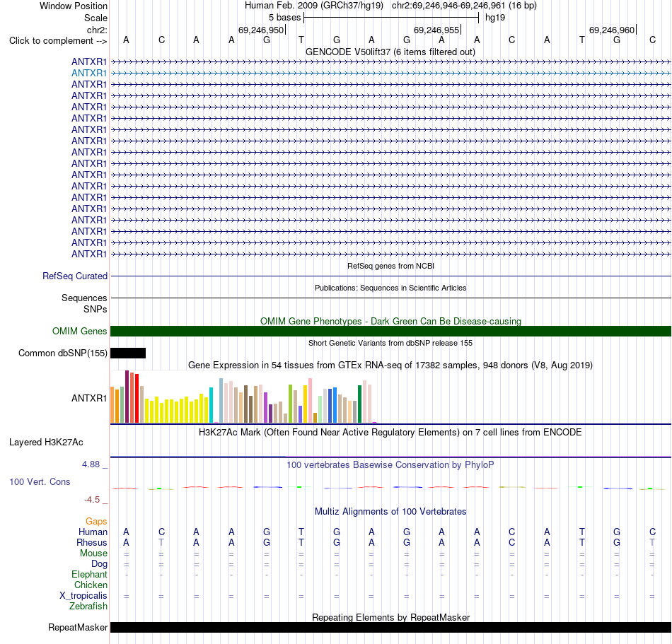The height and width of the screenshot is (644, 672).
Task: Click the 'X_tropicalis' species label
Action: (x=83, y=596)
